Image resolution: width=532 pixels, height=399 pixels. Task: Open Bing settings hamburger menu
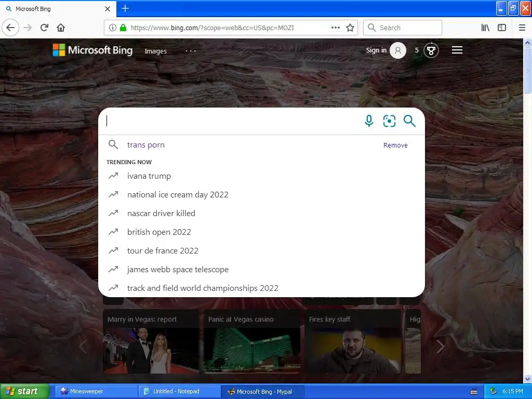tap(457, 50)
